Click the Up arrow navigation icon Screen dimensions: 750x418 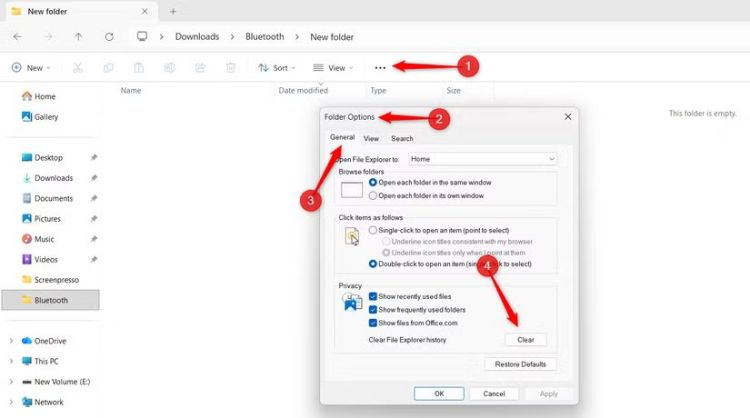pos(79,37)
